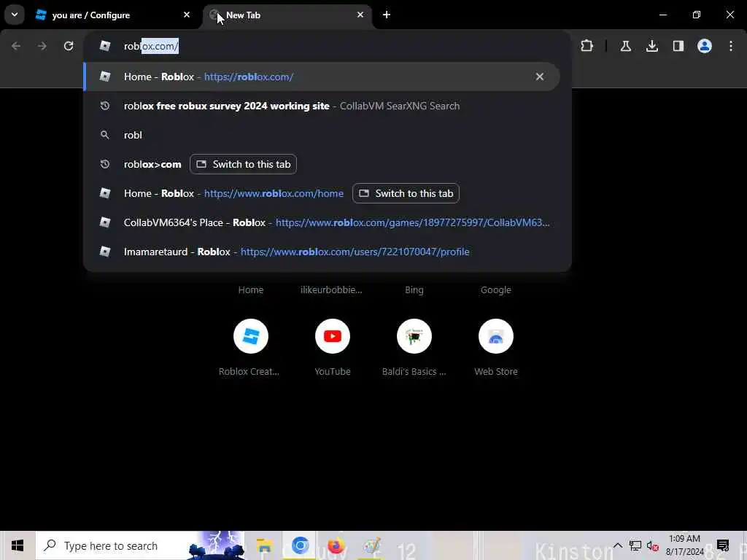Viewport: 747px width, 560px height.
Task: Click the history icon beside roblox>com
Action: pyautogui.click(x=105, y=164)
